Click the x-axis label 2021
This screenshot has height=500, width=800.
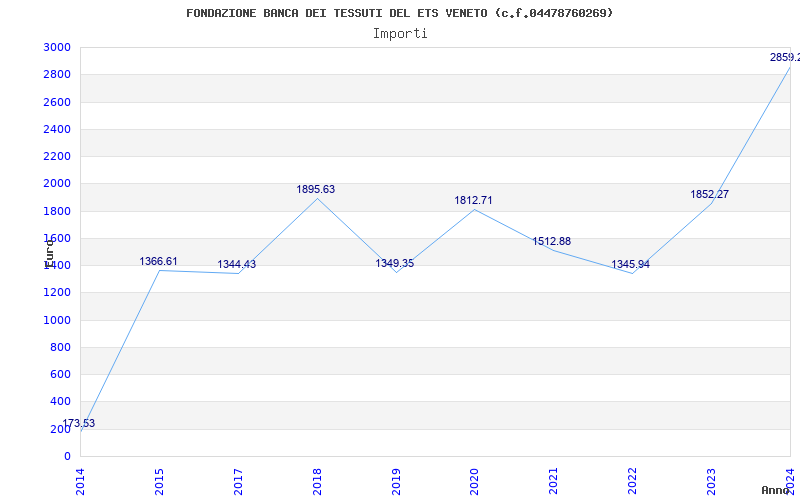pyautogui.click(x=554, y=482)
